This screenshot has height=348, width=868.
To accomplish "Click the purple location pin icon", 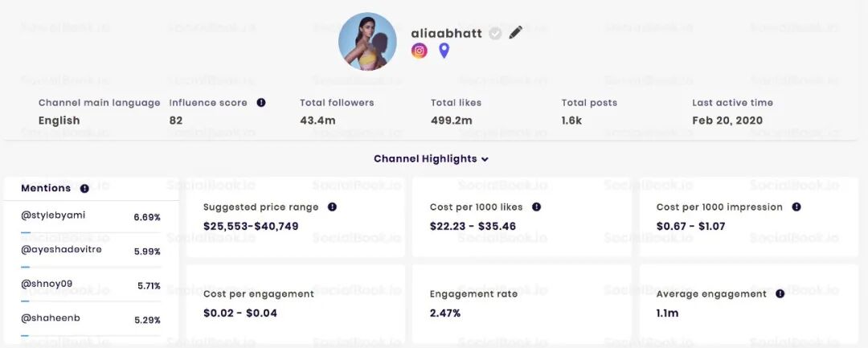I will coord(444,51).
